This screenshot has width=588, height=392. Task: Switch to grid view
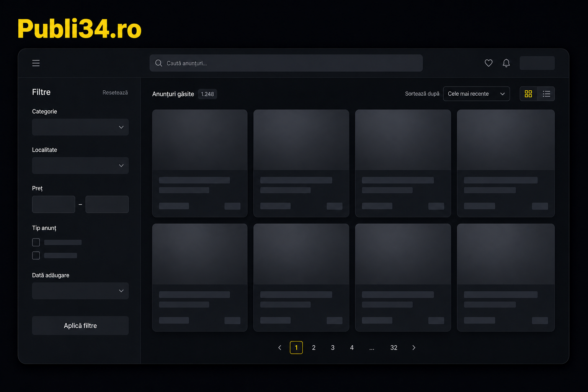528,94
